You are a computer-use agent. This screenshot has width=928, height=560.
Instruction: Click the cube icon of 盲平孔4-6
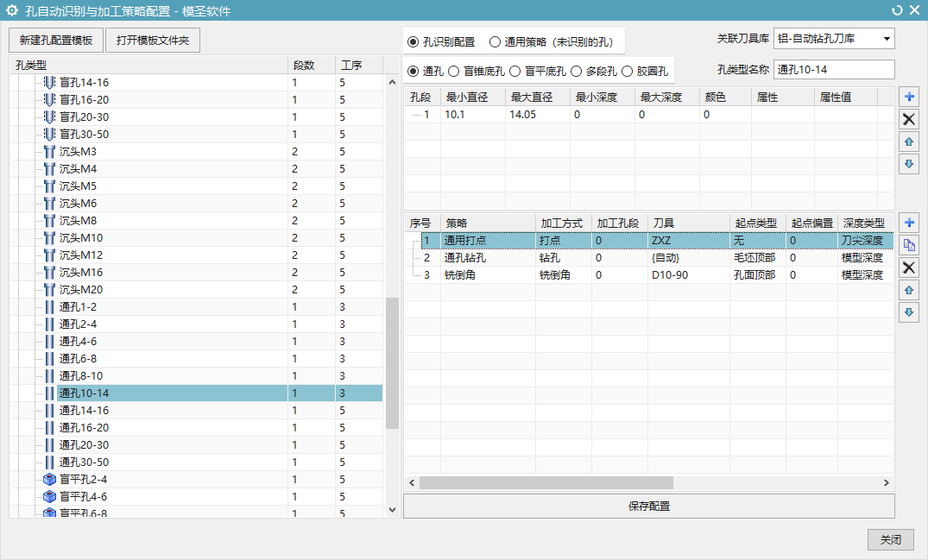click(50, 496)
